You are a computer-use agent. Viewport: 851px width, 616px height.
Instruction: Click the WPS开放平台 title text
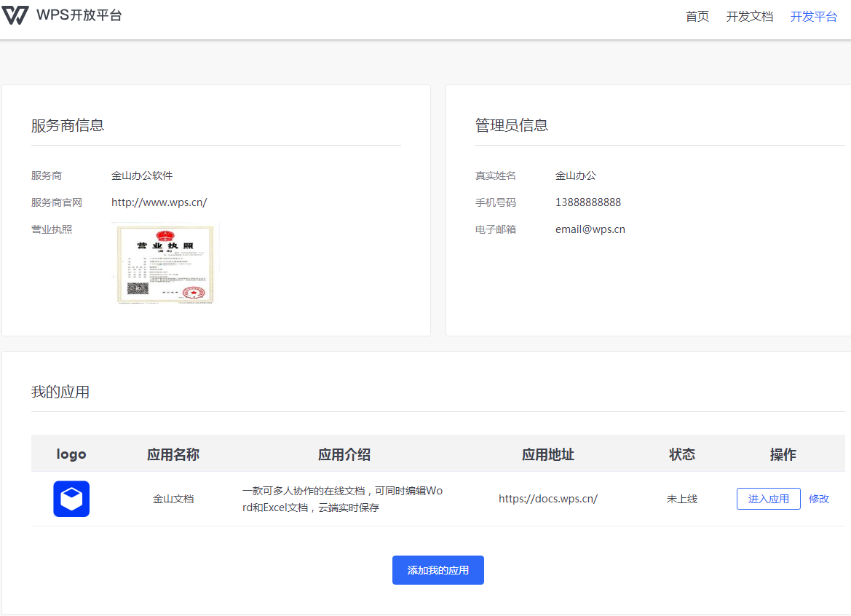[x=79, y=15]
